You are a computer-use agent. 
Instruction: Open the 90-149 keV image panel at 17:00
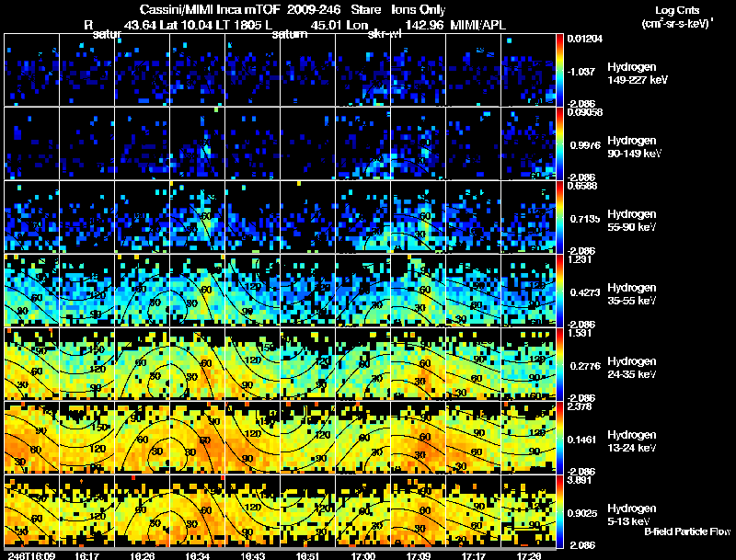(x=362, y=143)
